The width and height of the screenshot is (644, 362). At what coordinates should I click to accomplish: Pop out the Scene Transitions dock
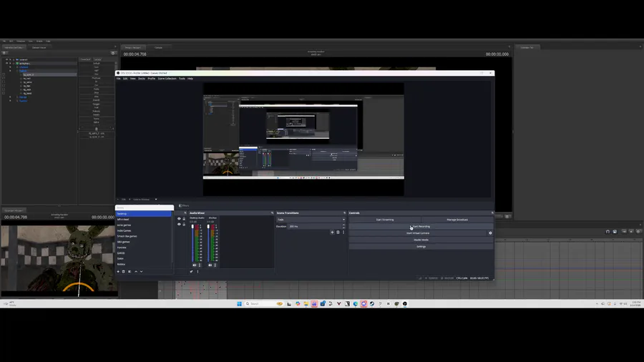coord(344,213)
